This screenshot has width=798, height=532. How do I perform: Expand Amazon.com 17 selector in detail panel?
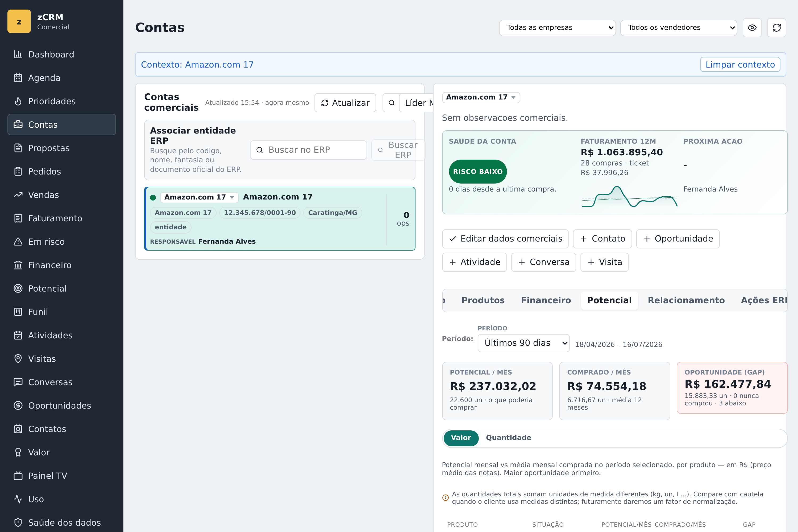[x=481, y=97]
